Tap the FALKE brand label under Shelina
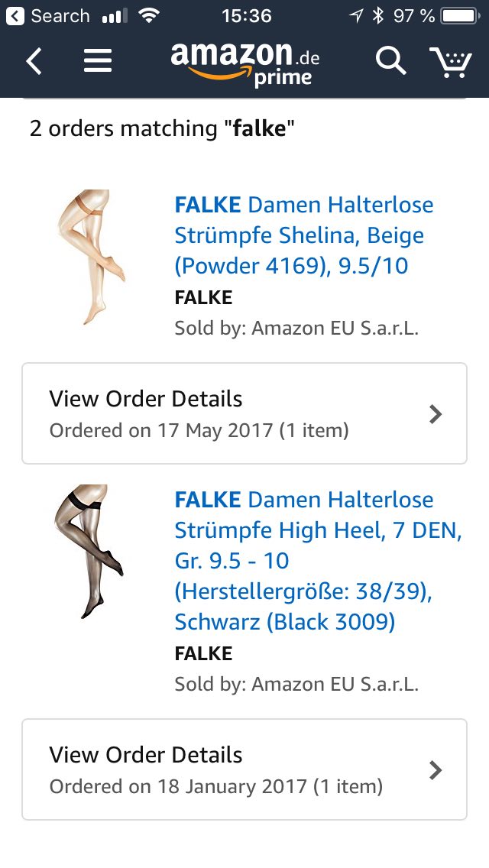Viewport: 489px width, 868px height. tap(203, 298)
